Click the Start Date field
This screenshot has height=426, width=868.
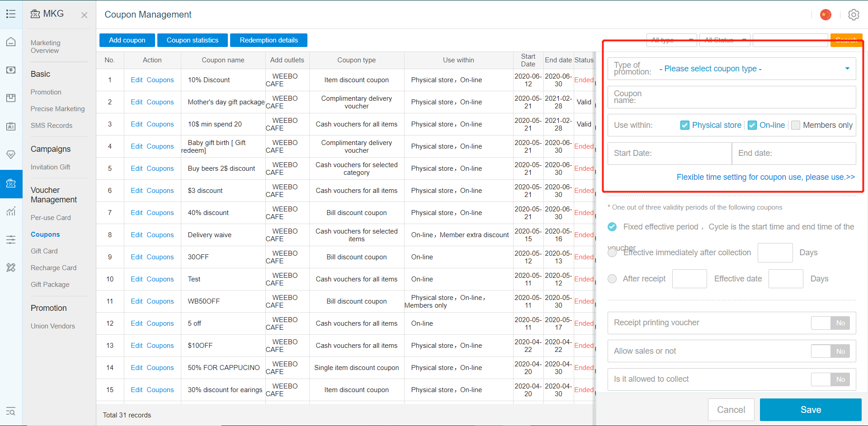[x=670, y=154]
